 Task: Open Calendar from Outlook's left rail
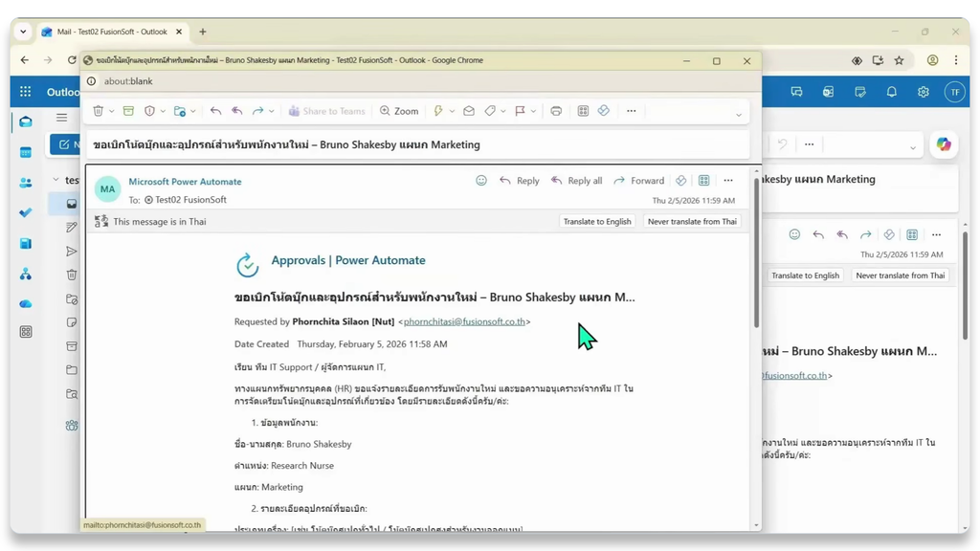point(26,152)
